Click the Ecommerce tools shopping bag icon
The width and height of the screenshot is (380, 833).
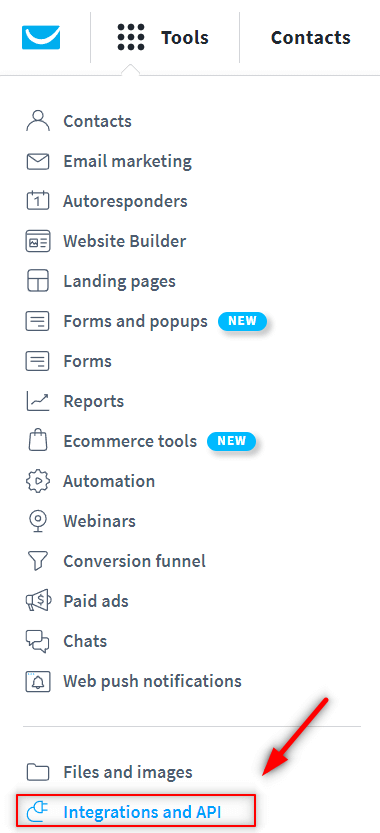point(38,441)
